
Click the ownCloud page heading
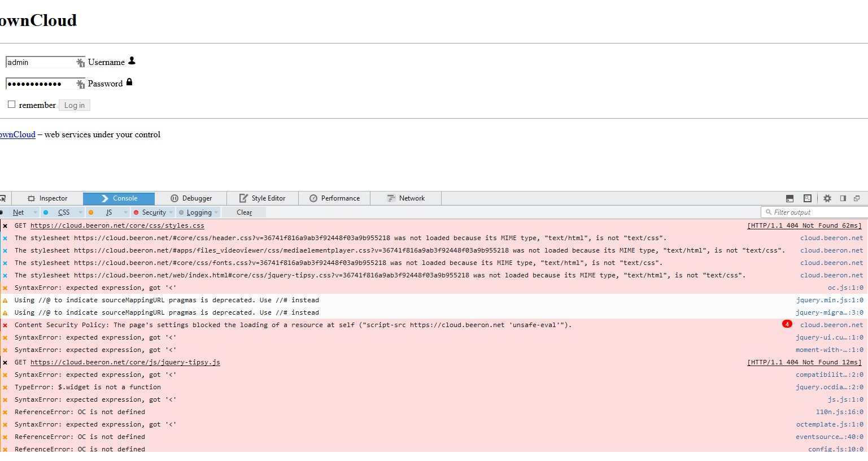pos(38,20)
